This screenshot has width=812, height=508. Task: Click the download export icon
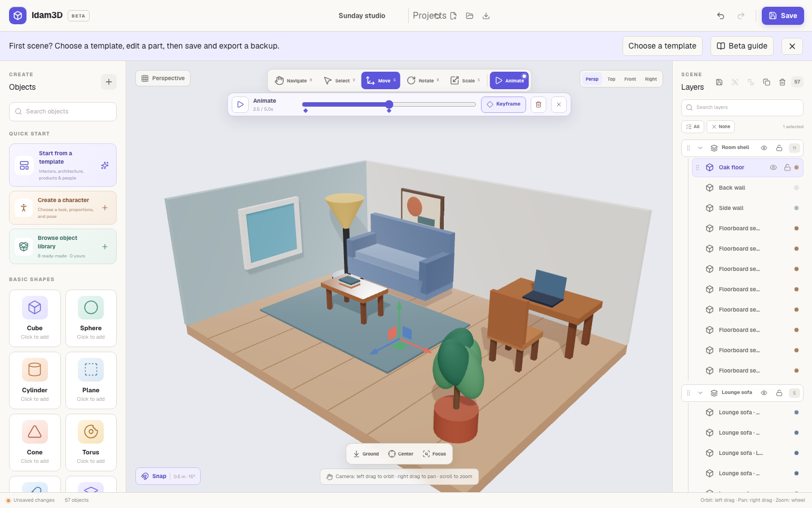coord(486,16)
